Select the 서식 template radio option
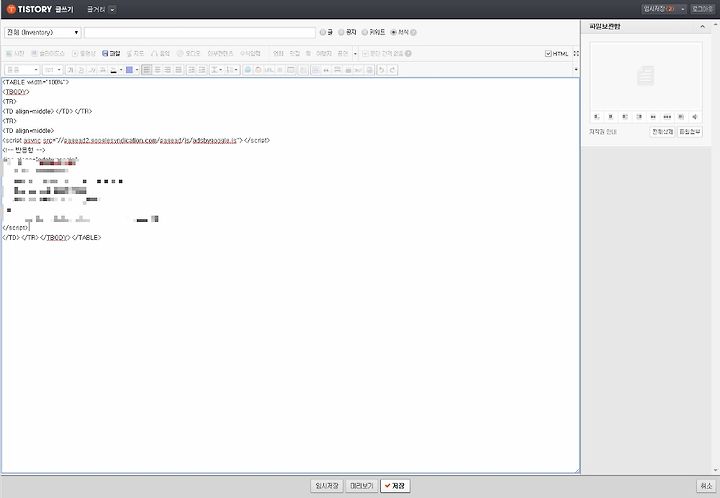This screenshot has height=498, width=720. click(394, 33)
